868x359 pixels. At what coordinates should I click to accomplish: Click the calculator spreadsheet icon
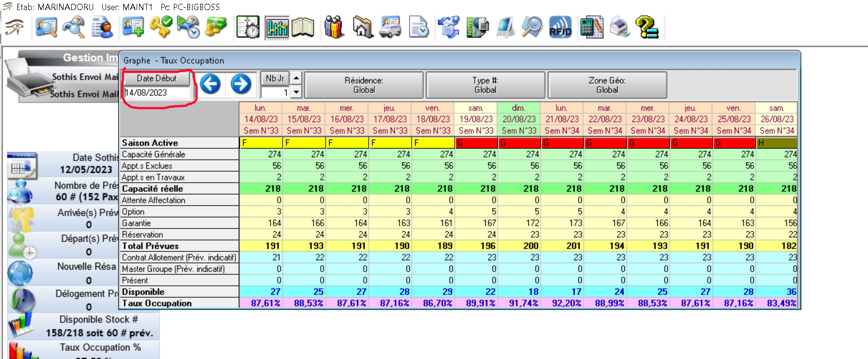click(591, 27)
